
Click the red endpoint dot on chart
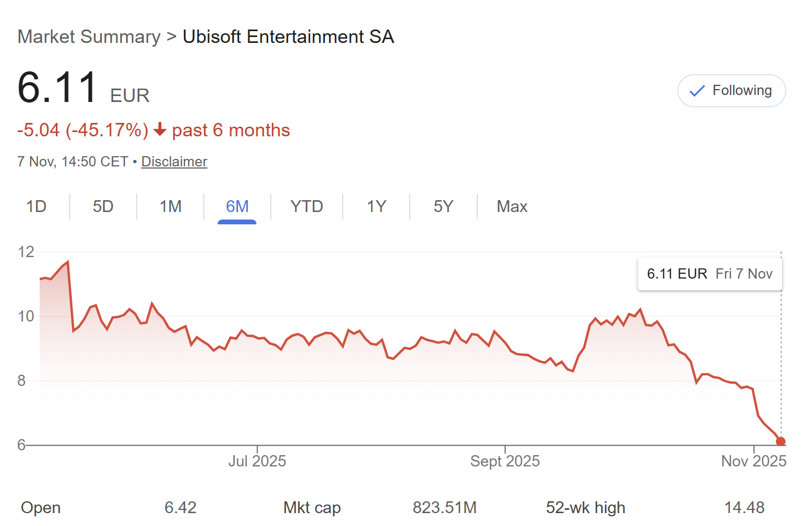[x=781, y=442]
